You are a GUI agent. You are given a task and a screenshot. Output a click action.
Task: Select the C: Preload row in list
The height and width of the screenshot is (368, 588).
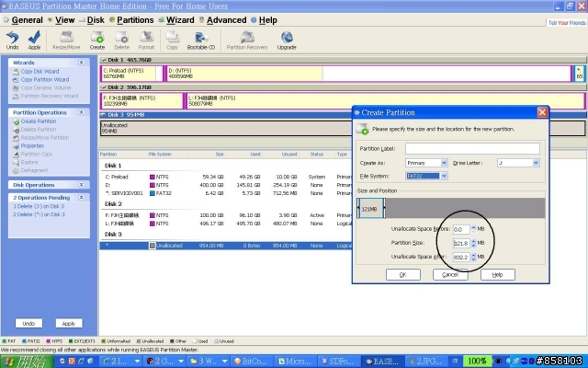[226, 177]
